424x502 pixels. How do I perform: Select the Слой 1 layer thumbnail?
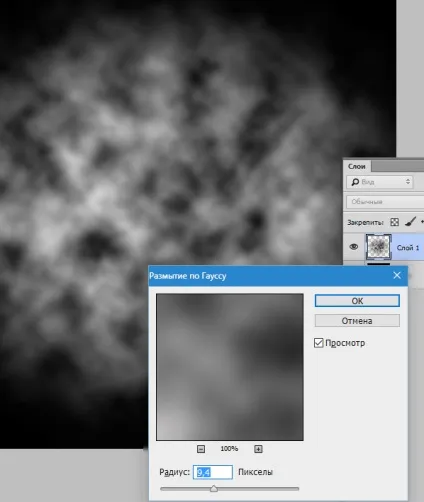[378, 247]
